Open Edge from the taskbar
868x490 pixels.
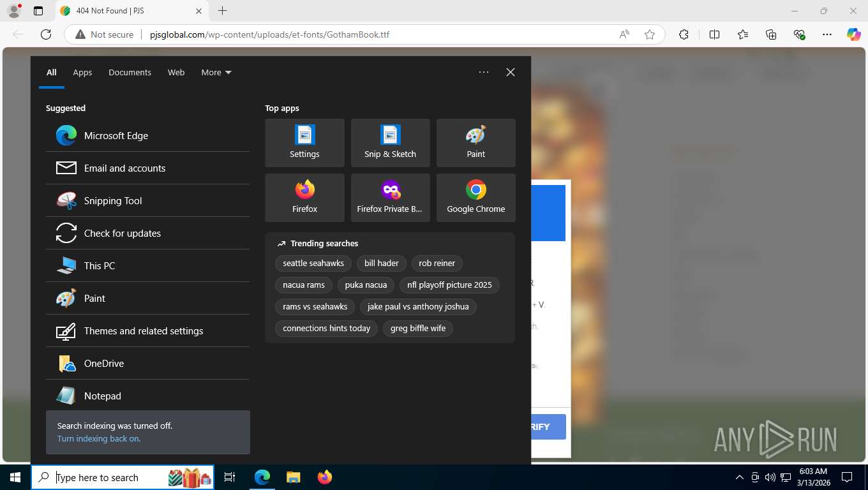(262, 477)
